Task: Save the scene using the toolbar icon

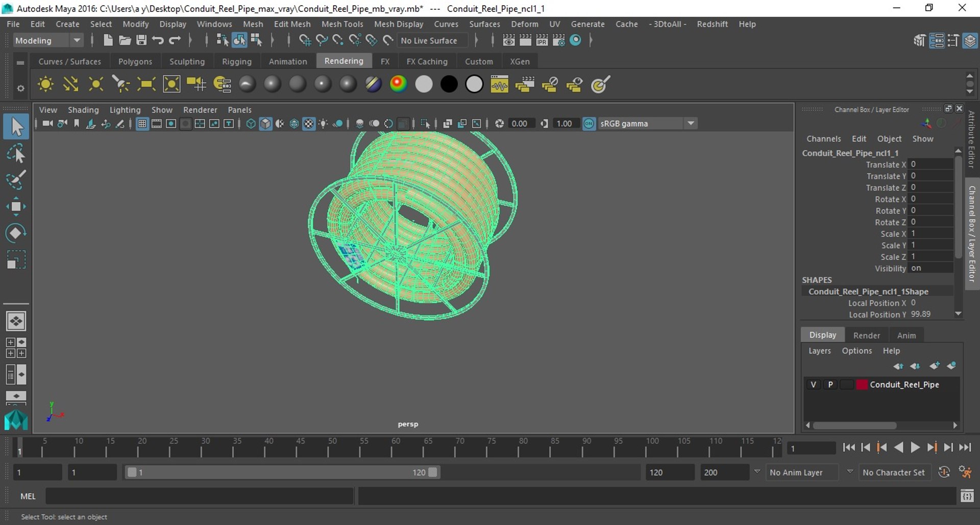Action: (141, 40)
